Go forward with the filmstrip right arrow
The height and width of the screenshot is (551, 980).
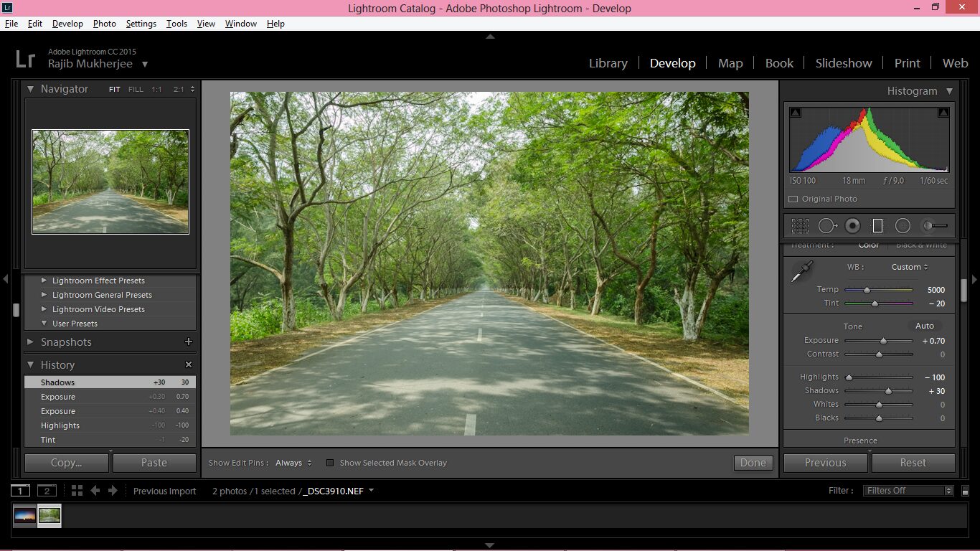(113, 491)
